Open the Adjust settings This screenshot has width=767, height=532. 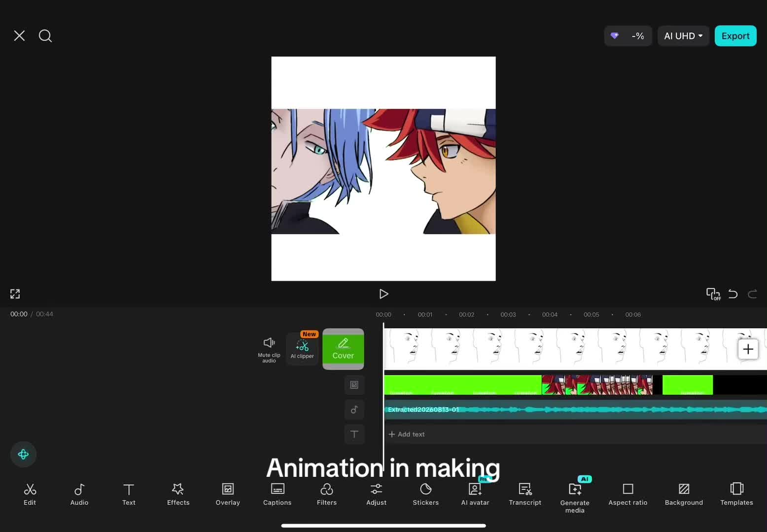376,495
